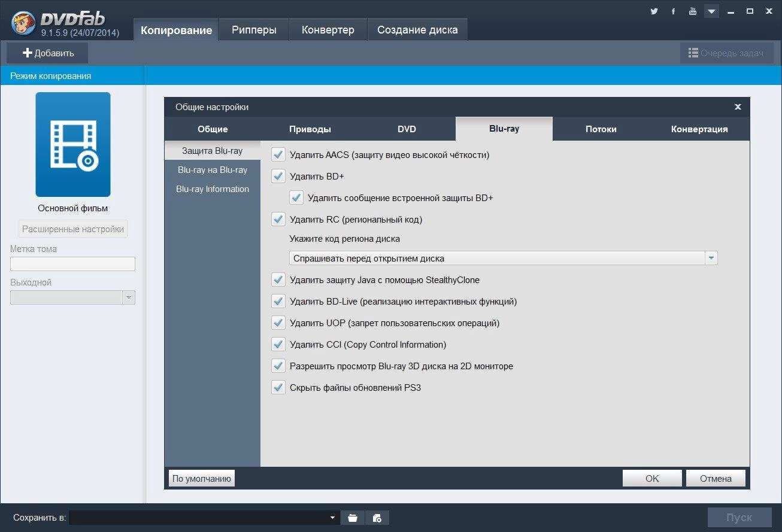Screen dimensions: 782x532
Task: Open the Общие settings tab
Action: (x=213, y=129)
